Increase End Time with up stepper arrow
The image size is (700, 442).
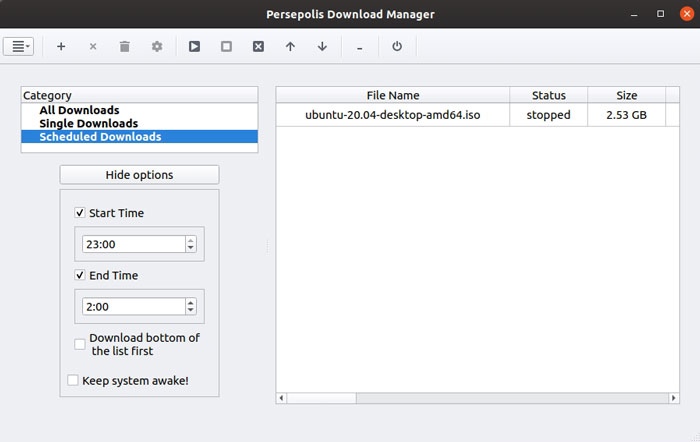coord(191,303)
